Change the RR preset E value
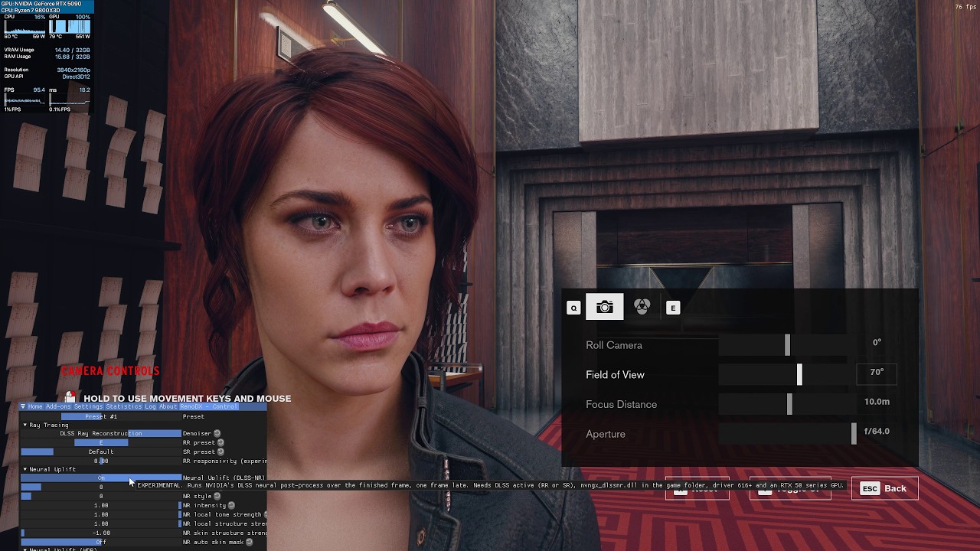The width and height of the screenshot is (980, 551). click(101, 443)
